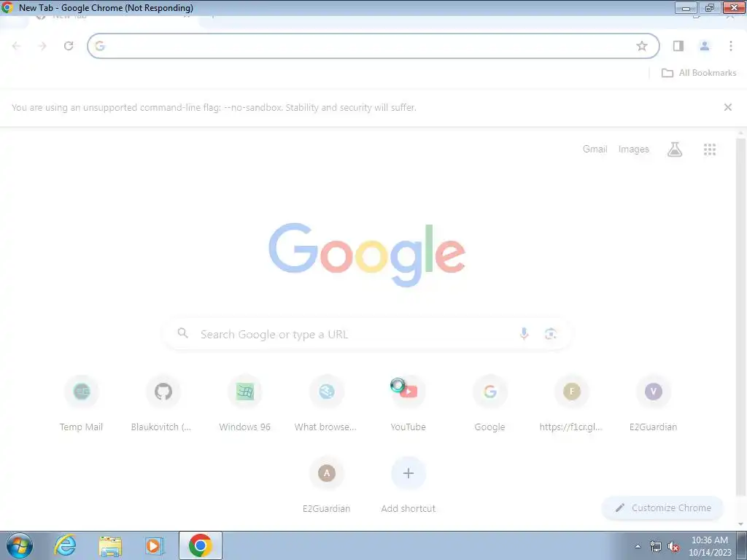Show hidden tray icons arrow
This screenshot has width=747, height=560.
pyautogui.click(x=638, y=546)
